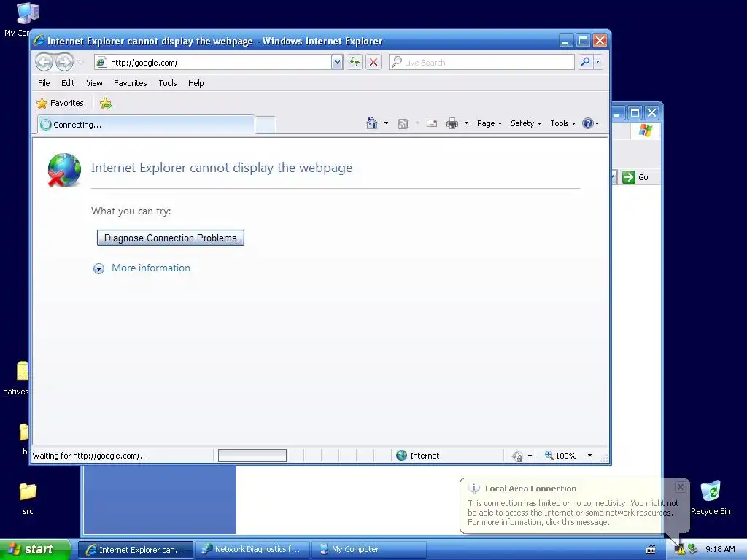Image resolution: width=747 pixels, height=560 pixels.
Task: Open the Help menu
Action: point(196,83)
